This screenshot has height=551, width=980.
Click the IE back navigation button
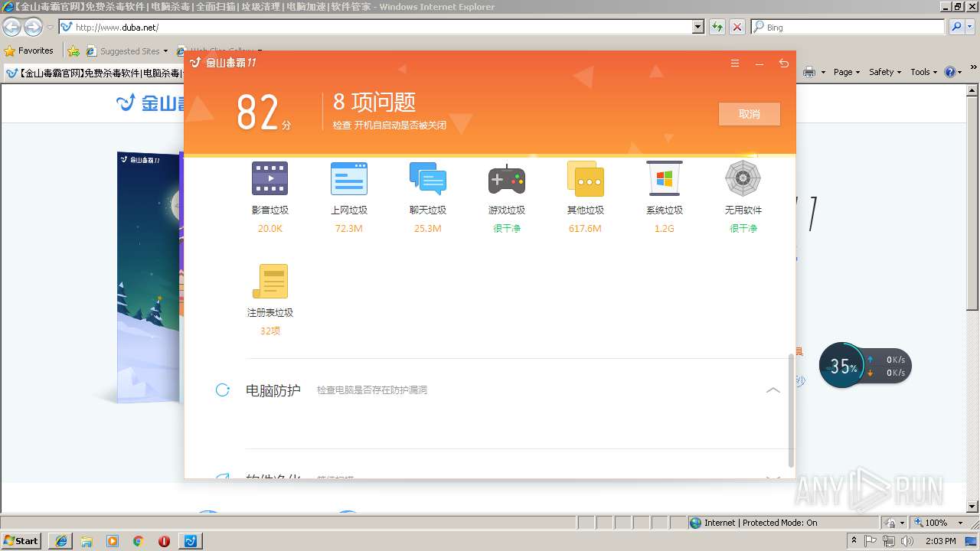point(12,28)
